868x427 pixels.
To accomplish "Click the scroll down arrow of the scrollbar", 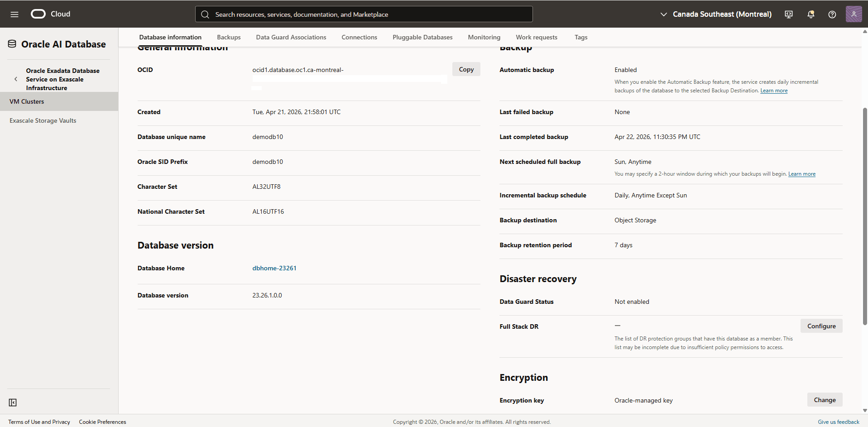I will (865, 410).
